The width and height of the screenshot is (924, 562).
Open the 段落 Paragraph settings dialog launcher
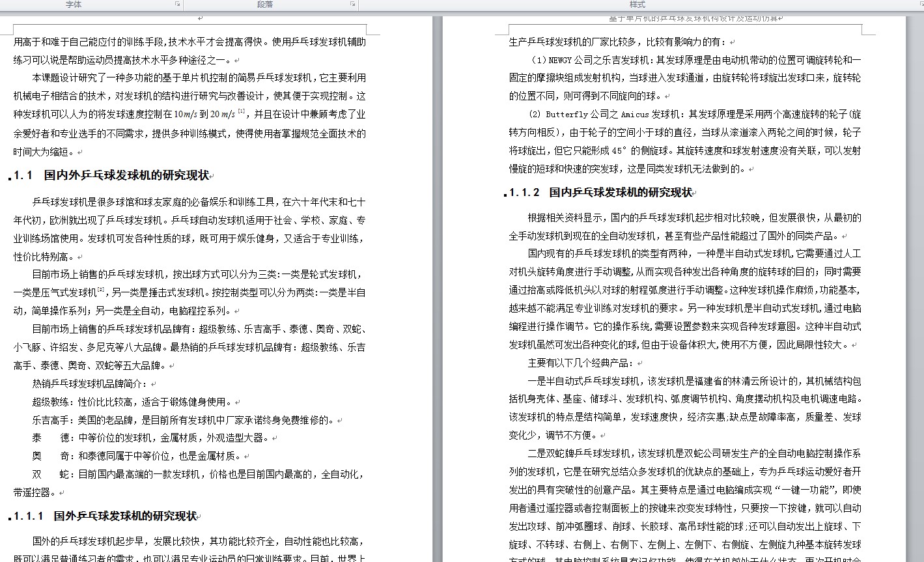point(352,4)
